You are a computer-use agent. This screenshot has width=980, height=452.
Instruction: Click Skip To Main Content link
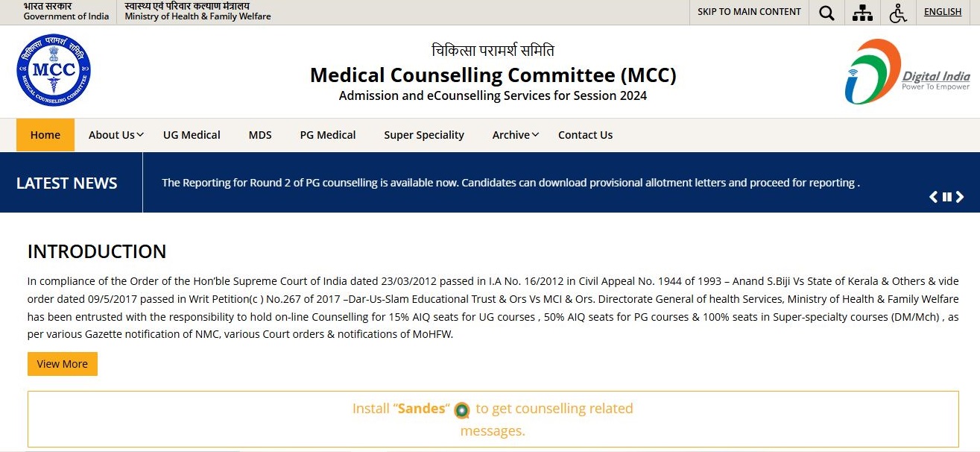[x=749, y=12]
